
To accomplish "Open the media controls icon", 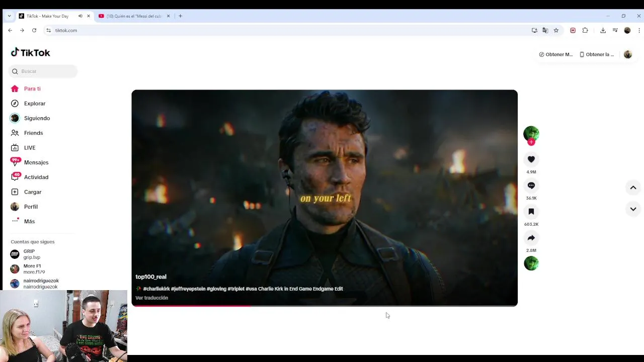I will click(615, 30).
